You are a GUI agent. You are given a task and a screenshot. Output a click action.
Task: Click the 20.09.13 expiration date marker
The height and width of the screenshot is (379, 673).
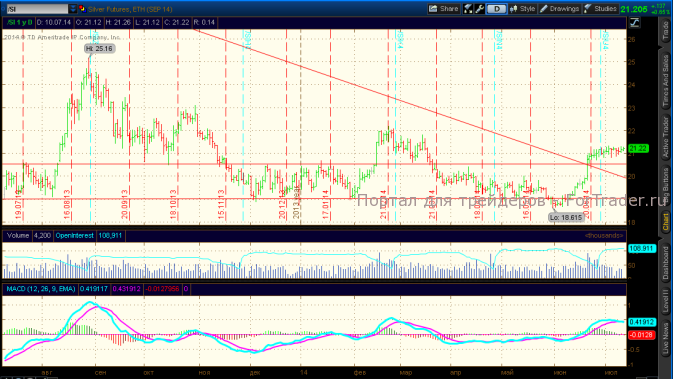click(124, 205)
